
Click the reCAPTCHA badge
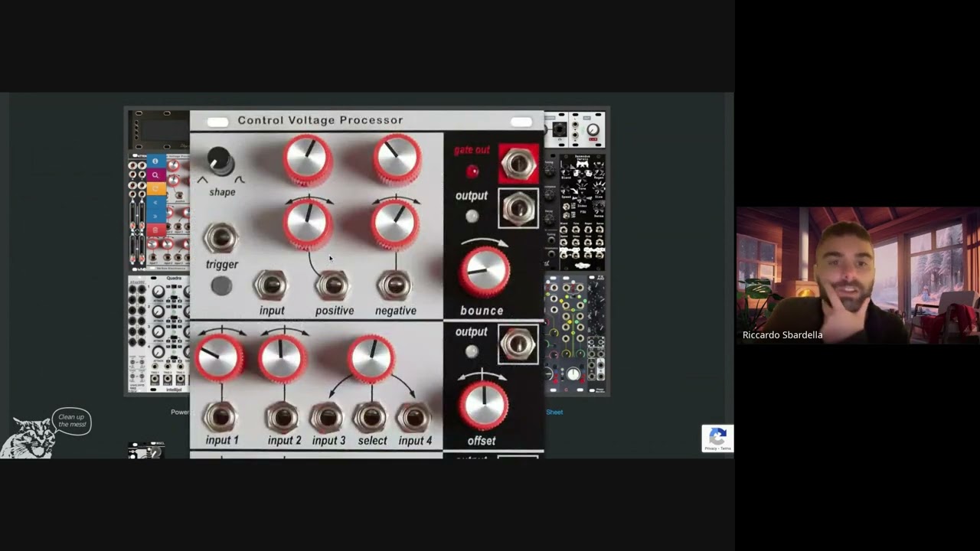click(x=717, y=439)
